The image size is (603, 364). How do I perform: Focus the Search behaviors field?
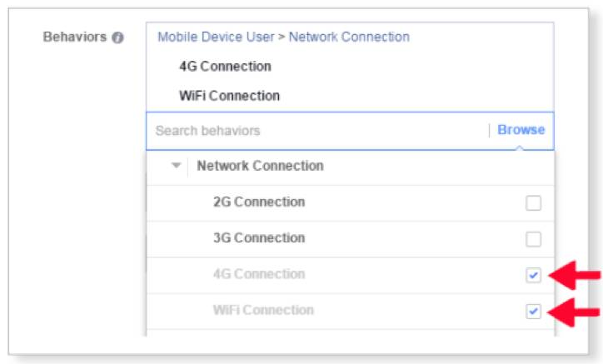[x=317, y=131]
